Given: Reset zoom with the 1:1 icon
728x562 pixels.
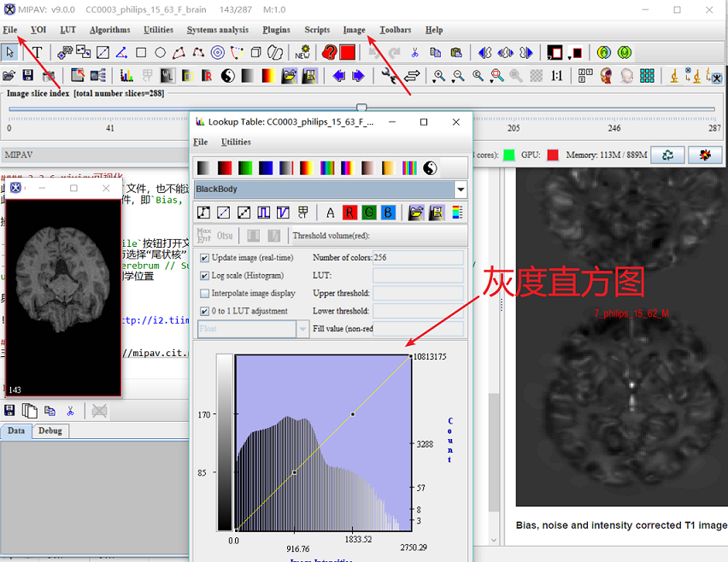Looking at the screenshot, I should (556, 76).
